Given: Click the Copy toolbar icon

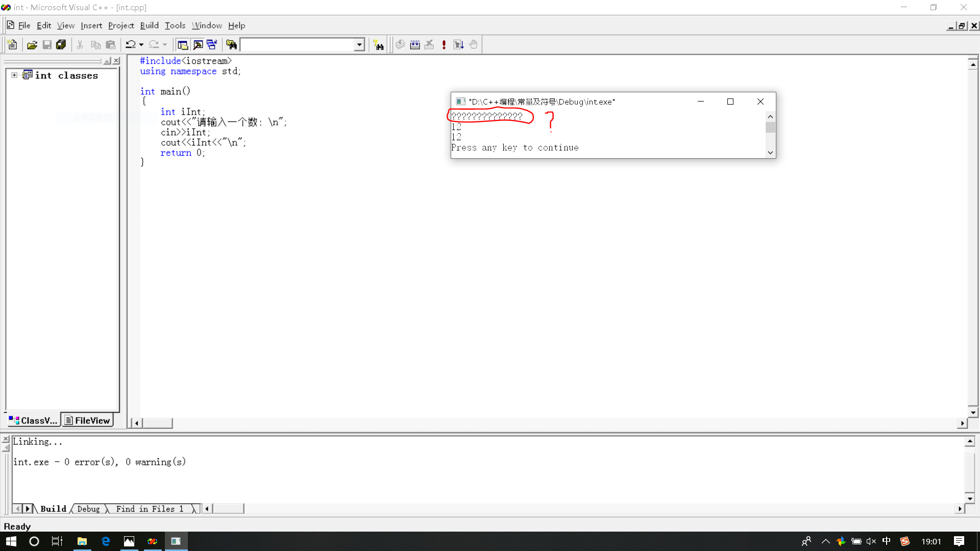Looking at the screenshot, I should pyautogui.click(x=95, y=45).
